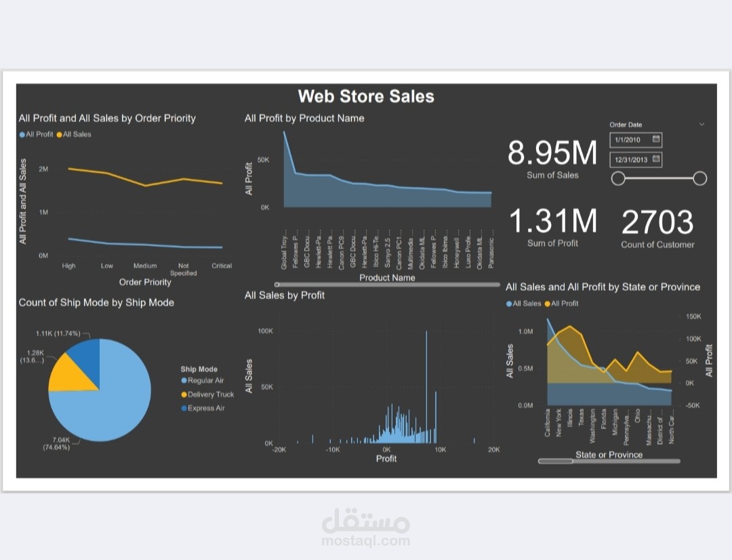The image size is (732, 560).
Task: Select Regular Air in Ship Mode legend
Action: pos(203,380)
